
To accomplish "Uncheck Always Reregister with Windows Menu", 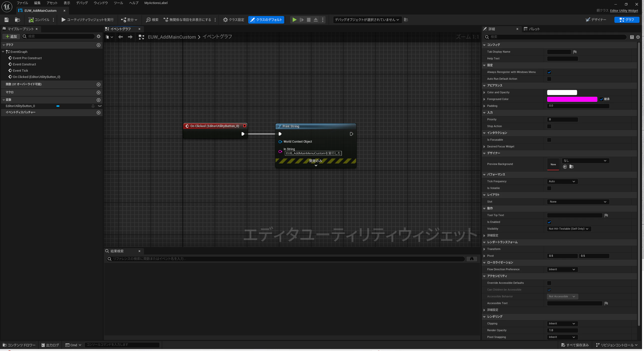I will pos(549,72).
